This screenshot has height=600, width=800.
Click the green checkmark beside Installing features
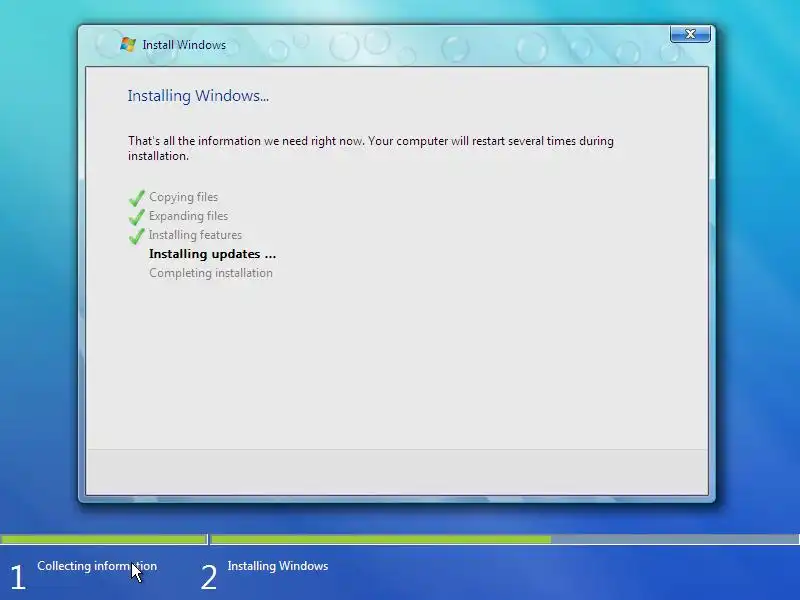(137, 235)
